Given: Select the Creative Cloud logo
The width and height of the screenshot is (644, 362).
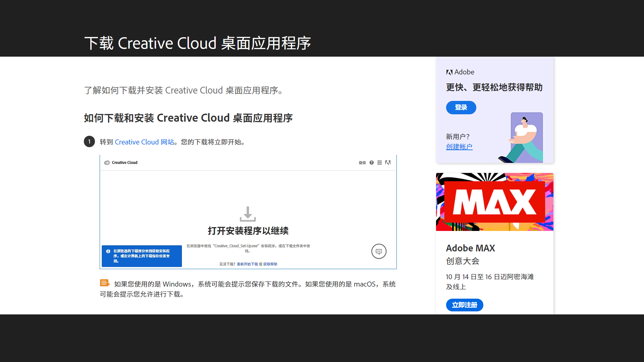Looking at the screenshot, I should pyautogui.click(x=107, y=163).
